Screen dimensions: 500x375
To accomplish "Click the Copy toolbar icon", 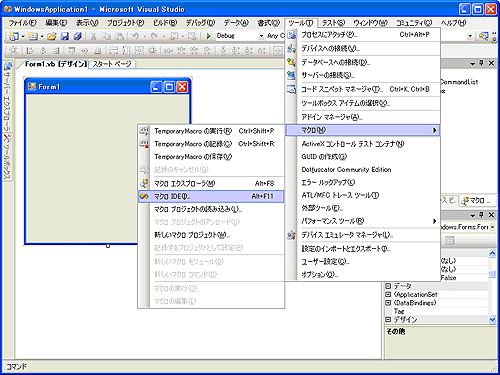I will click(x=106, y=36).
